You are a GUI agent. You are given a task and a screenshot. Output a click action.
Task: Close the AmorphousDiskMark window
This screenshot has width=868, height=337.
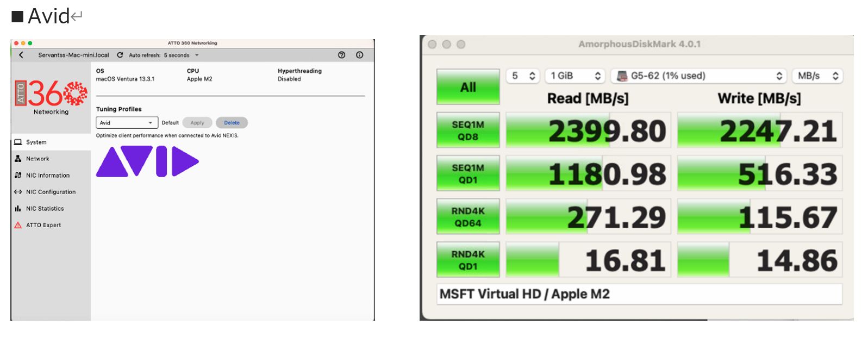(433, 44)
